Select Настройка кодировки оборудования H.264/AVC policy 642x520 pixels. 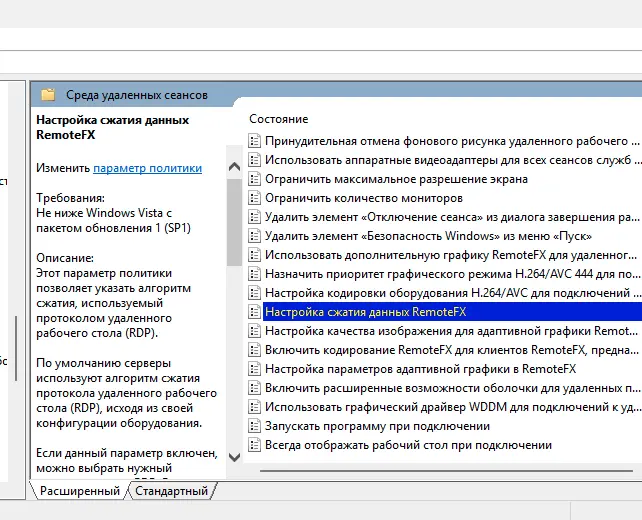point(452,293)
